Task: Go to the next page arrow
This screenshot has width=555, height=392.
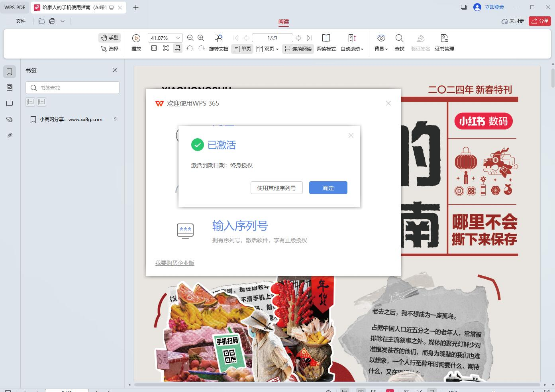Action: coord(298,38)
